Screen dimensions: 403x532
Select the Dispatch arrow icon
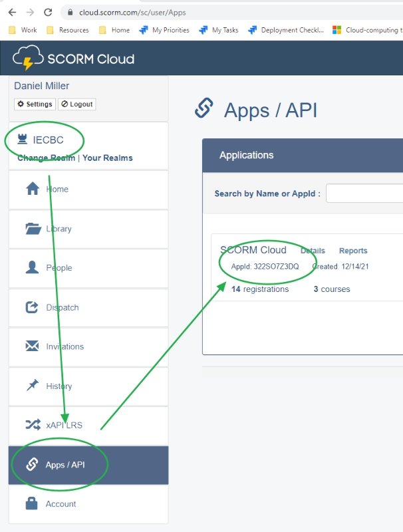click(x=32, y=307)
